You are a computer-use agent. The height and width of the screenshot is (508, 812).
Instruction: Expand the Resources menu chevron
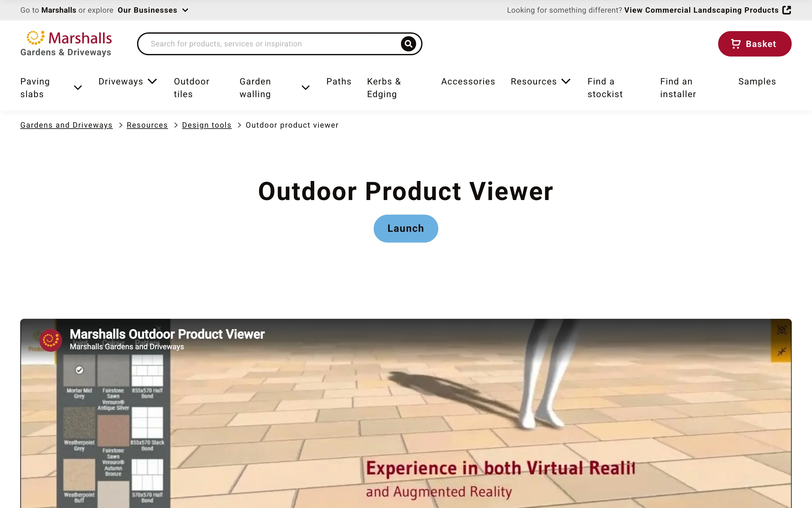point(566,81)
